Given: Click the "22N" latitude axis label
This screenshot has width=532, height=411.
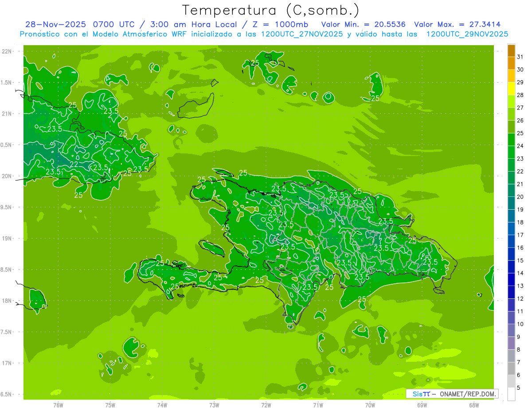Looking at the screenshot, I should click(x=7, y=51).
